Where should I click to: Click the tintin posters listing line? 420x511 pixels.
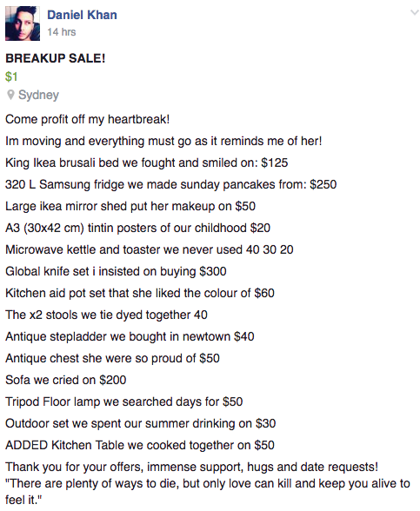[137, 228]
